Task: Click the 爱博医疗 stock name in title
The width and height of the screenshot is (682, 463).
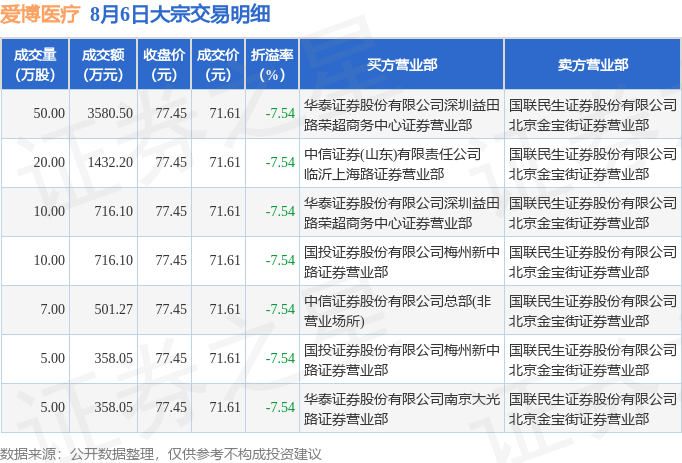Action: pos(40,14)
